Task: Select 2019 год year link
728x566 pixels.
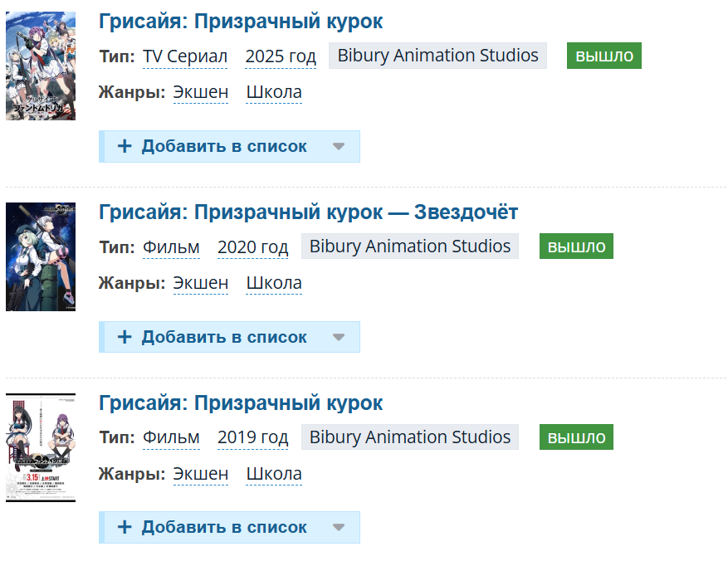Action: point(253,437)
